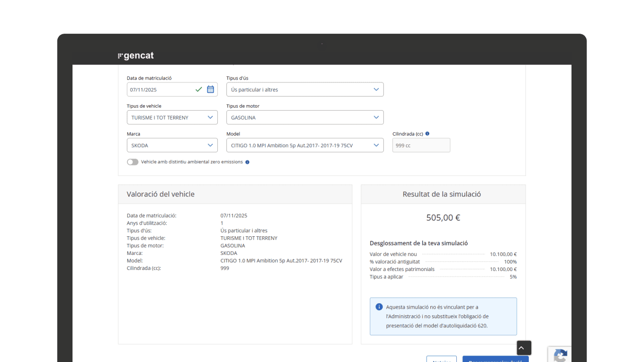Toggle zero emissions environmental badge switch

pyautogui.click(x=132, y=162)
